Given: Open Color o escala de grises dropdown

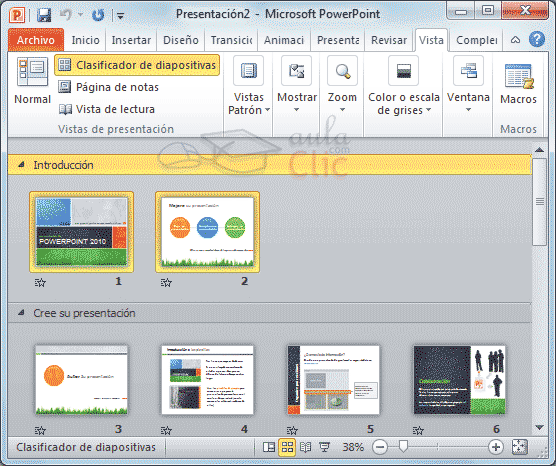Looking at the screenshot, I should (404, 86).
